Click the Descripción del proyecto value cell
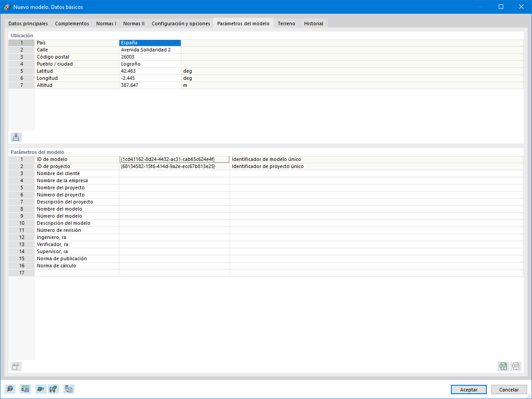 click(x=174, y=202)
